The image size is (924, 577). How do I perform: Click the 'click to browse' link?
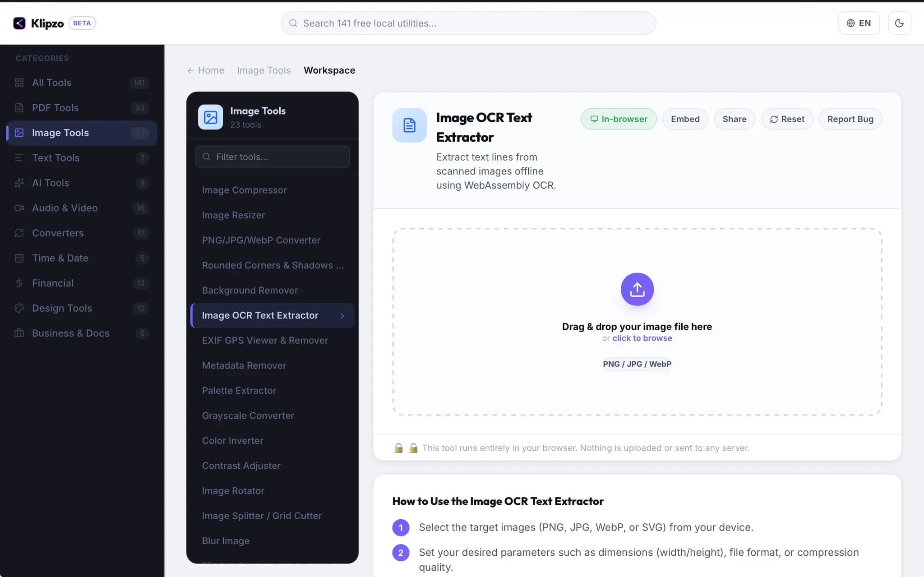tap(642, 338)
